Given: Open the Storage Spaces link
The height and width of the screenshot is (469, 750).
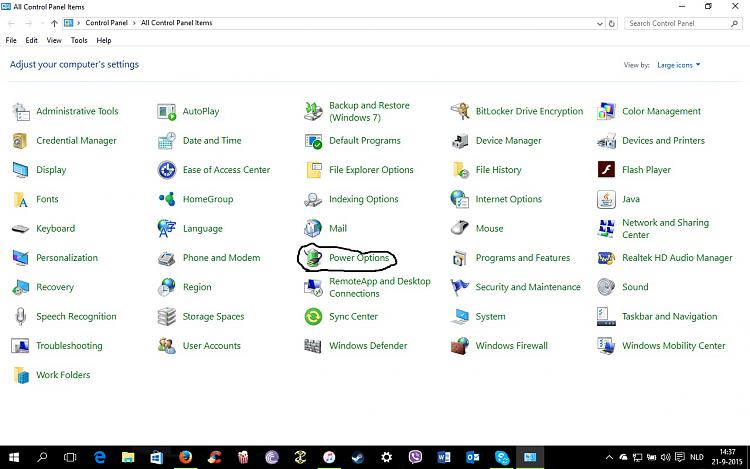Looking at the screenshot, I should coord(213,316).
